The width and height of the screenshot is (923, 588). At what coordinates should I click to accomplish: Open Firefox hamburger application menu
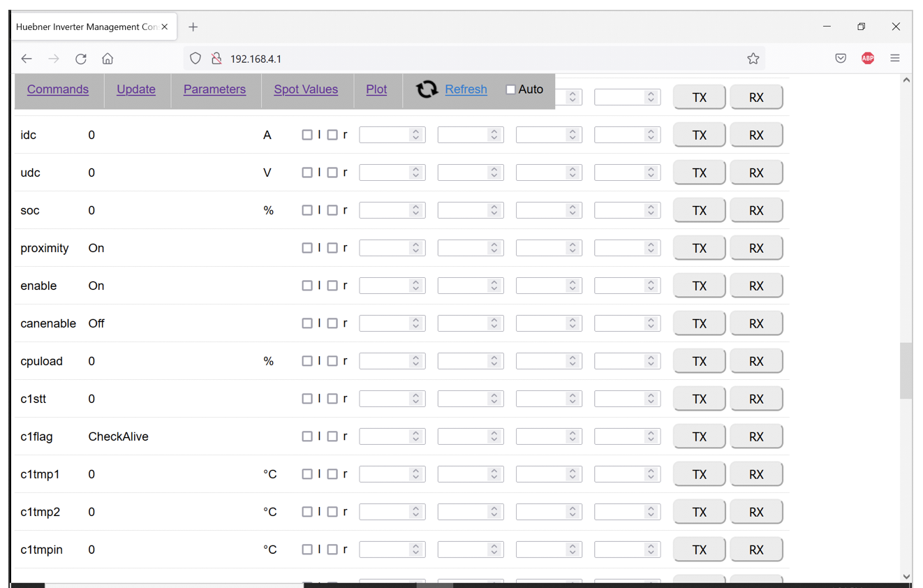(894, 59)
